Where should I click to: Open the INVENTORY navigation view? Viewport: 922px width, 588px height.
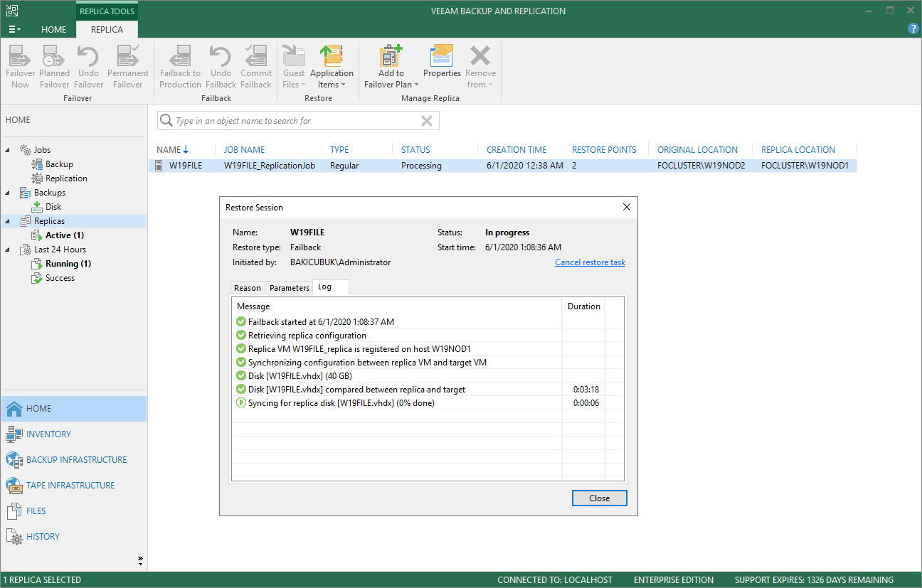point(73,434)
